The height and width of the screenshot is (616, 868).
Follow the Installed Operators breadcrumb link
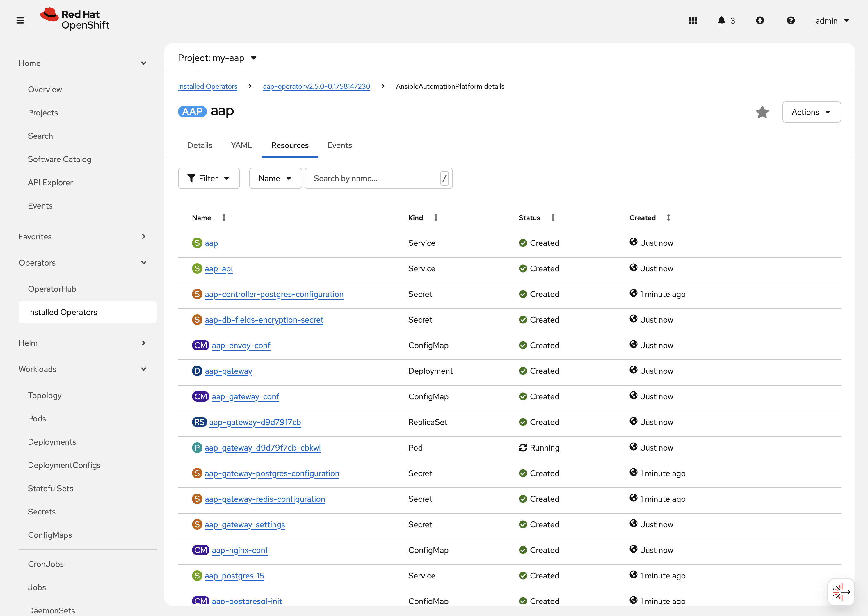207,86
